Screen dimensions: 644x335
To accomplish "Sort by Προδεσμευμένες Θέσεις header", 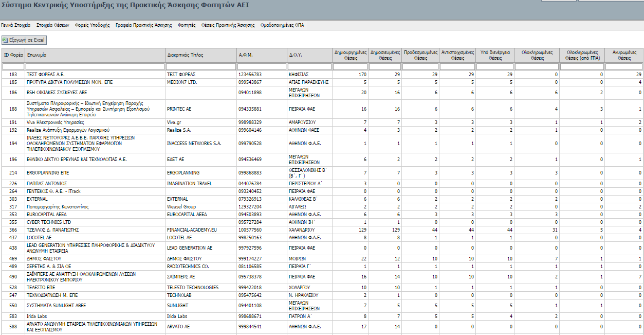I will pyautogui.click(x=420, y=55).
